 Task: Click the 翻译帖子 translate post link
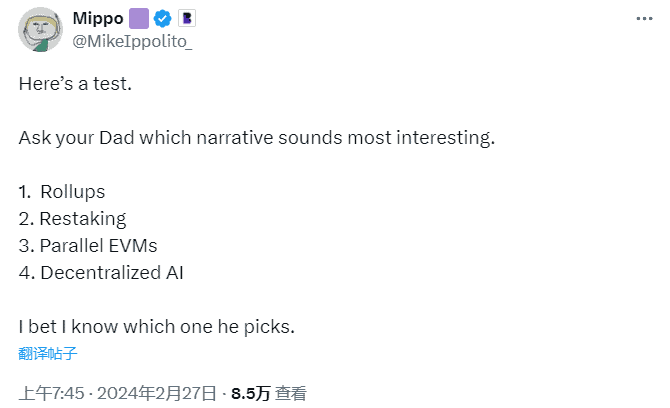tap(47, 353)
